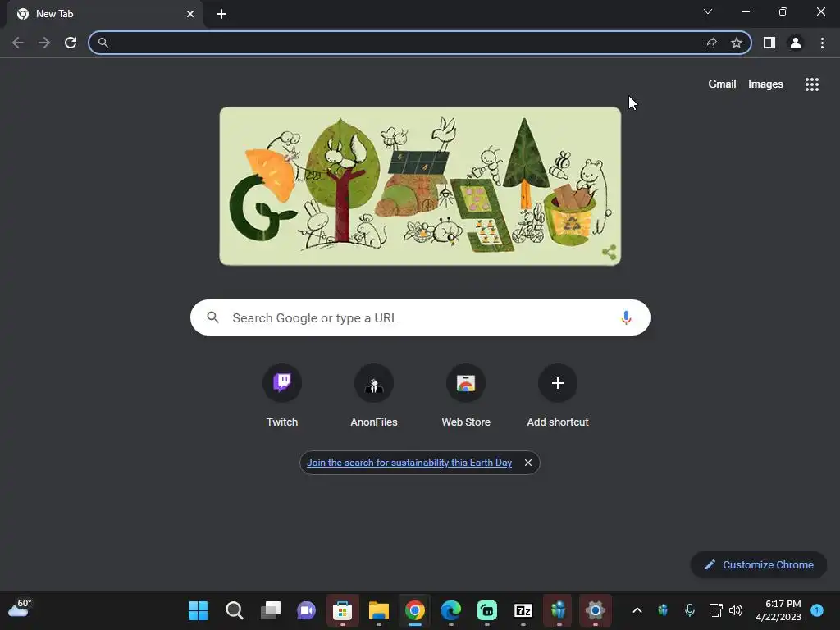Expand the hidden system tray icons
840x630 pixels.
(637, 610)
